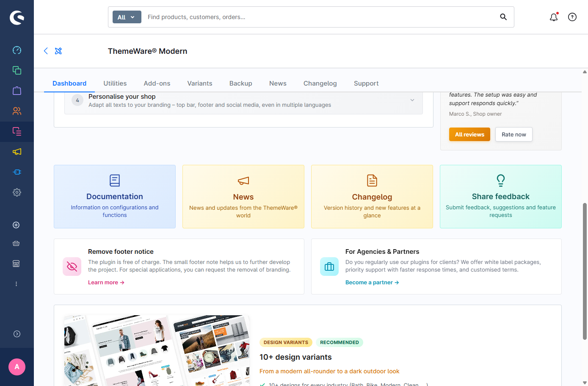Click the briefcase Agencies & Partners icon
Screen dimensions: 588x386
(329, 267)
